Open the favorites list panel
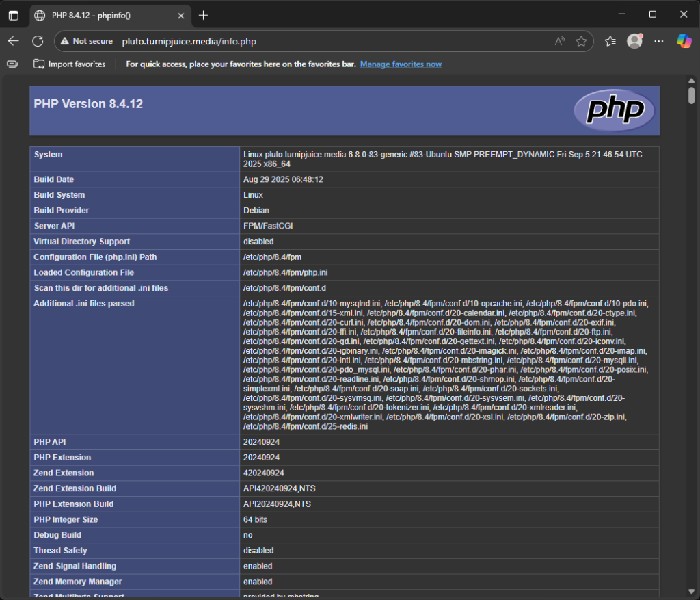Screen dimensions: 700x600 [610, 41]
